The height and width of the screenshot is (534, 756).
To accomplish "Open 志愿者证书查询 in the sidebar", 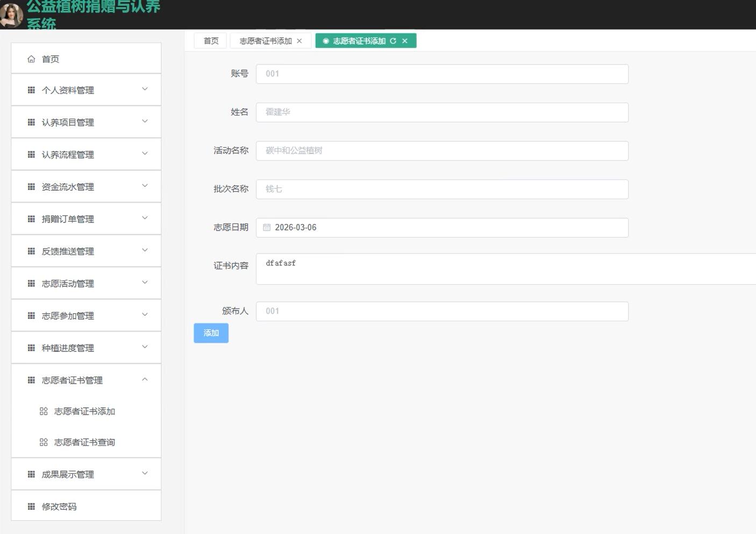I will (86, 443).
